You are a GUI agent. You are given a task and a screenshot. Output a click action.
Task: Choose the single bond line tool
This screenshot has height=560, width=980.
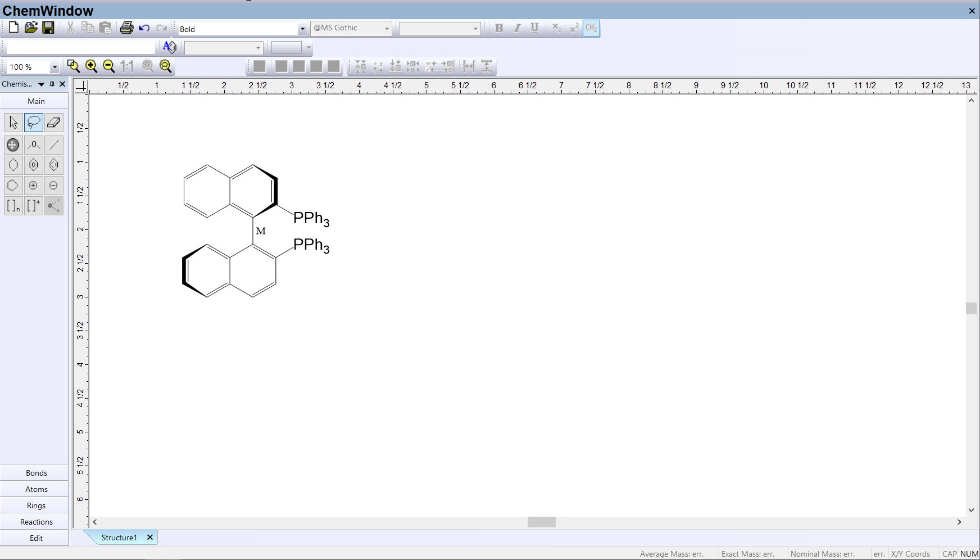click(54, 145)
